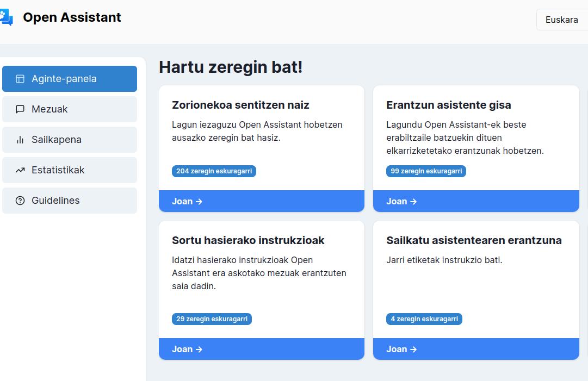Click Joan under Erantzun asistente gisa
Image resolution: width=588 pixels, height=381 pixels.
tap(476, 201)
